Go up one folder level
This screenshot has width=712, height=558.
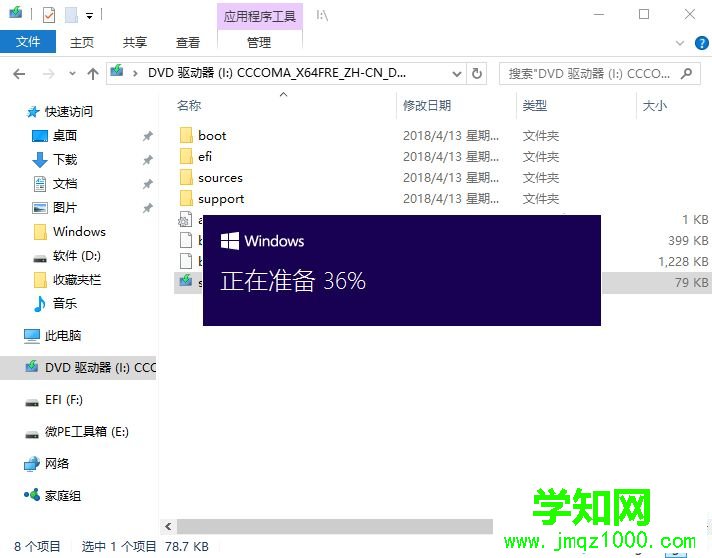point(93,74)
